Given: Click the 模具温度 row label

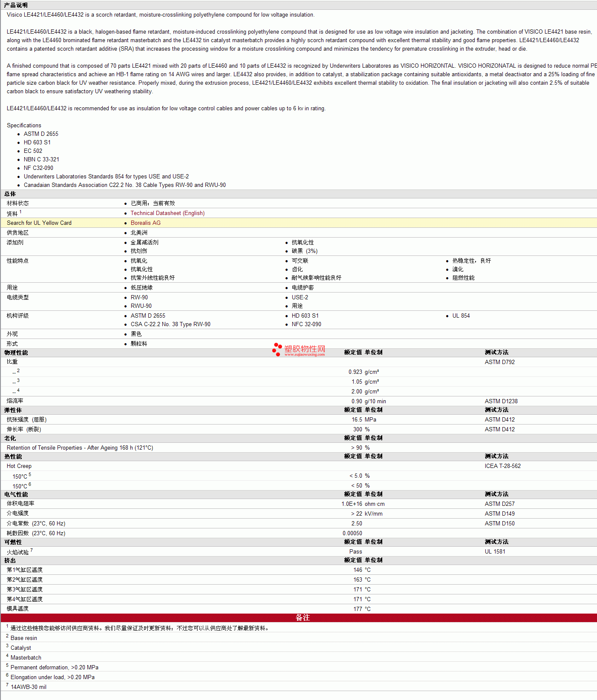Looking at the screenshot, I should 18,609.
